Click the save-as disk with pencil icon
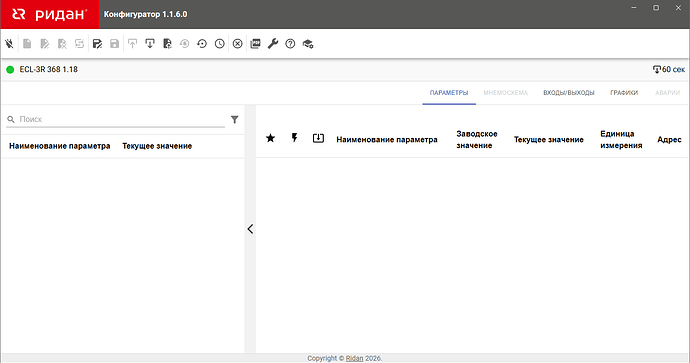Viewport: 690px width, 363px height. [97, 44]
